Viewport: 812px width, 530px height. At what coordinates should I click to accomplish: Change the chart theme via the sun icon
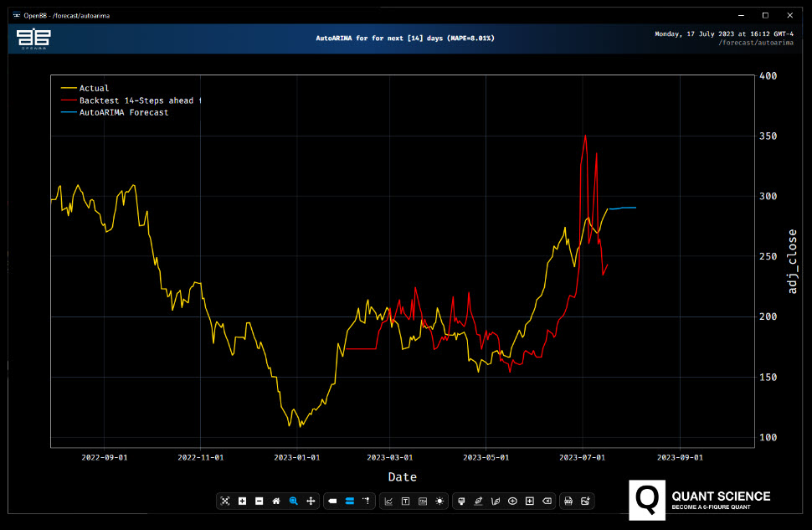tap(439, 501)
